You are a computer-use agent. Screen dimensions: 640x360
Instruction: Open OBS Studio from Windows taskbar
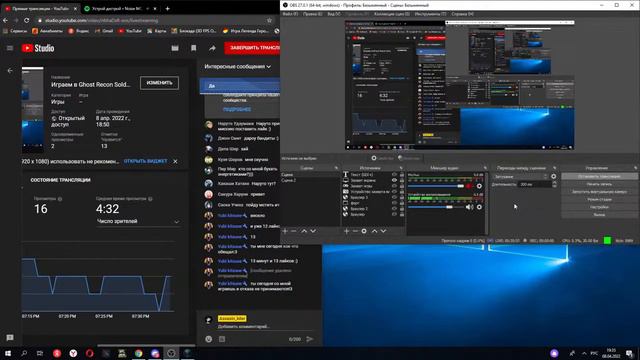(171, 353)
